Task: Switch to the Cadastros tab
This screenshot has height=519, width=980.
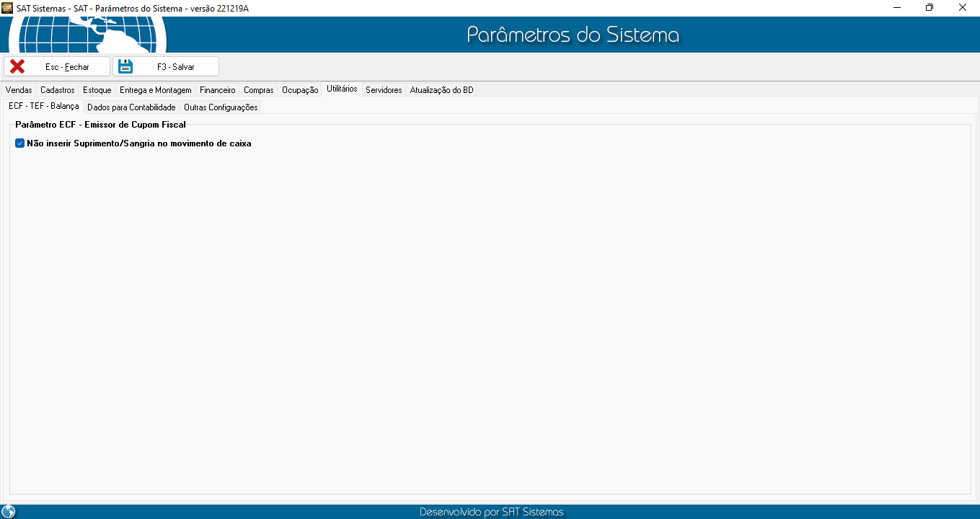Action: coord(58,90)
